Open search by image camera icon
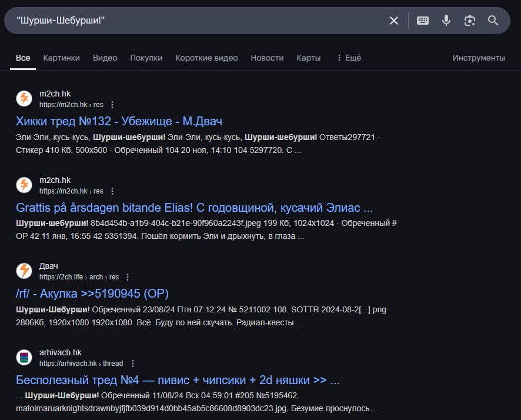This screenshot has width=521, height=420. point(469,21)
